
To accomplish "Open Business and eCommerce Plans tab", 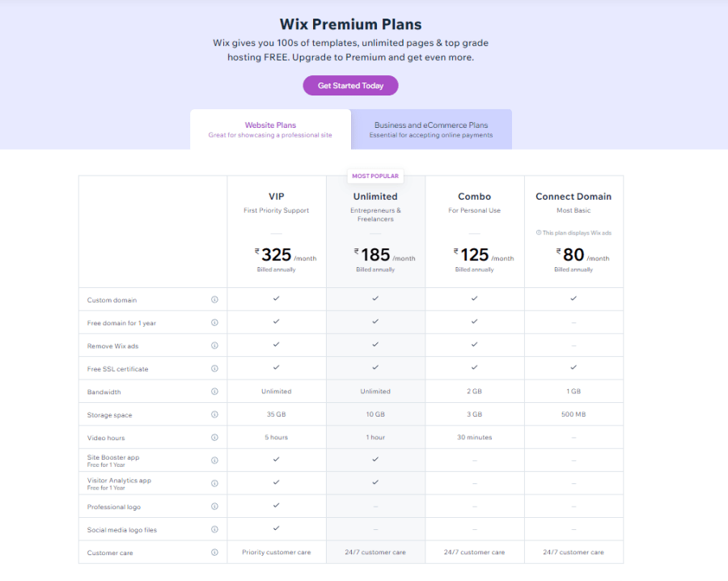I will (x=431, y=129).
